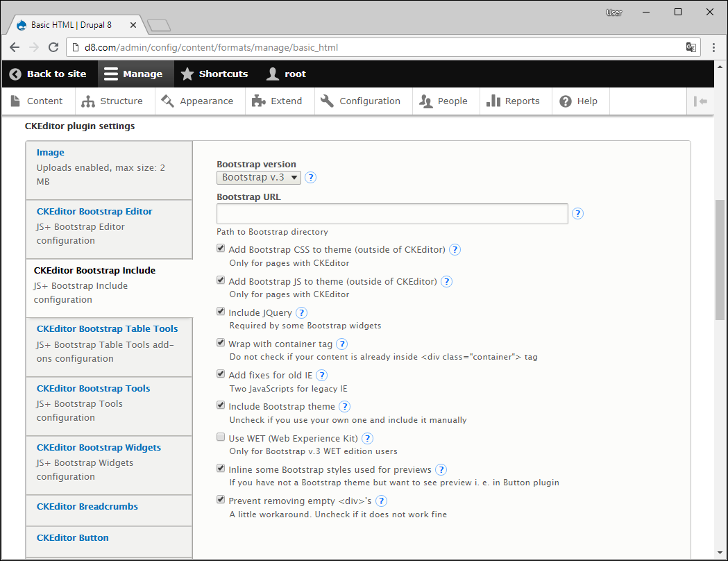Click the help icon next to Bootstrap URL field
728x561 pixels.
577,214
